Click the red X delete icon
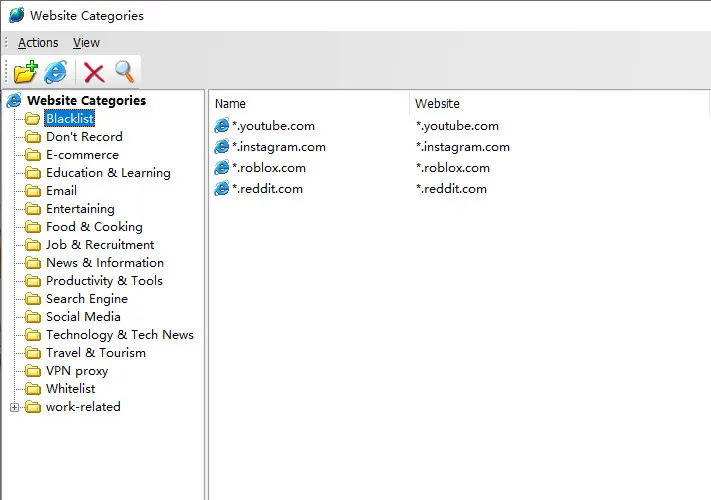 coord(94,73)
